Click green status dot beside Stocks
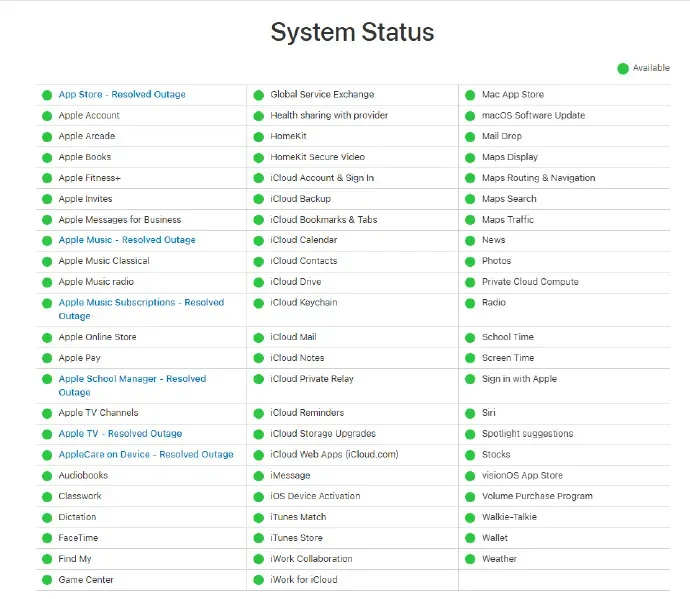 pyautogui.click(x=470, y=455)
